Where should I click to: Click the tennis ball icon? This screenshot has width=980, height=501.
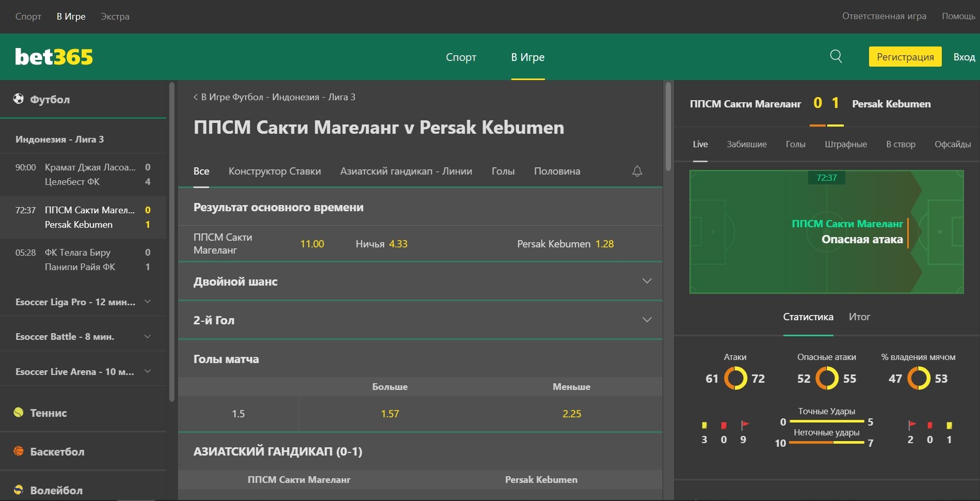[x=19, y=412]
